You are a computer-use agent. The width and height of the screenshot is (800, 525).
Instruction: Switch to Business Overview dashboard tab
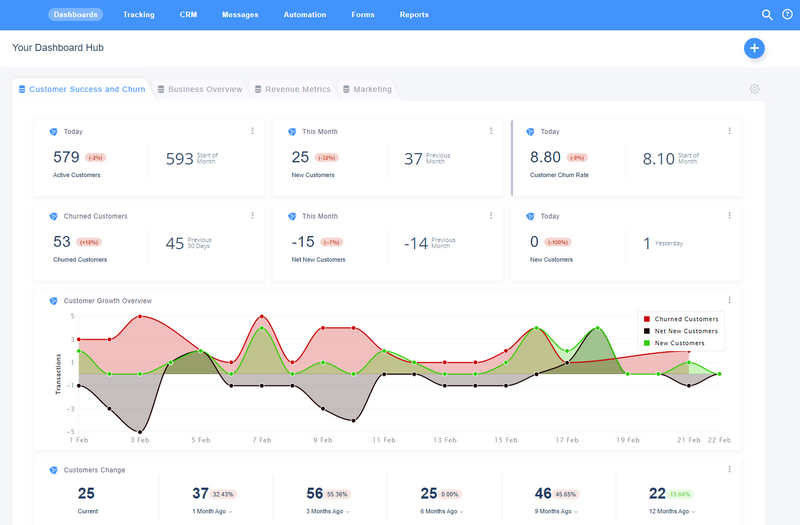[200, 89]
